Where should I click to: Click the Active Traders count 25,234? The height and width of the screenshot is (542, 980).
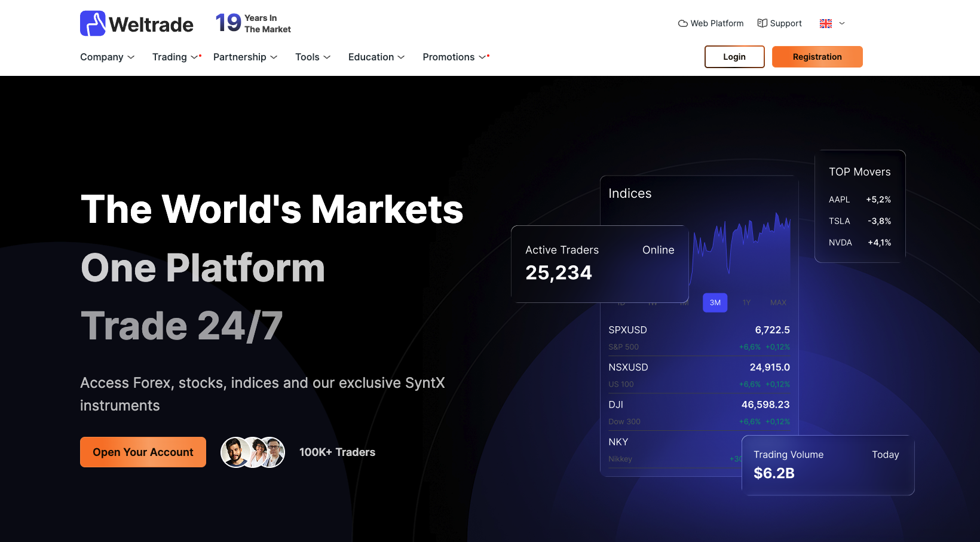(559, 273)
